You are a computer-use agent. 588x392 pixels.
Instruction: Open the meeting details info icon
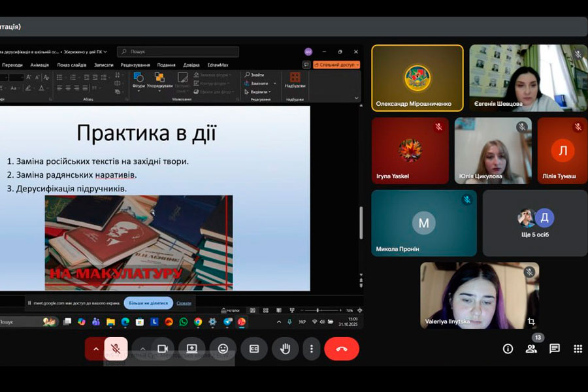(508, 349)
